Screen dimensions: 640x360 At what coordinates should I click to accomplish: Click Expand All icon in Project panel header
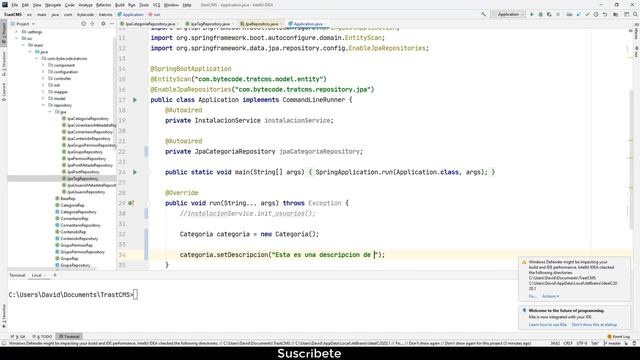[x=92, y=24]
